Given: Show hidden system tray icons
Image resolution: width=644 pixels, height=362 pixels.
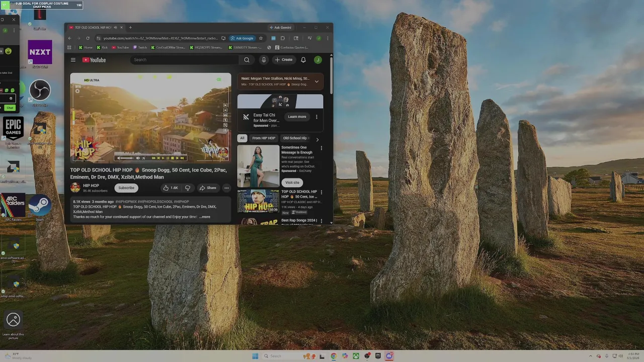Looking at the screenshot, I should point(591,356).
